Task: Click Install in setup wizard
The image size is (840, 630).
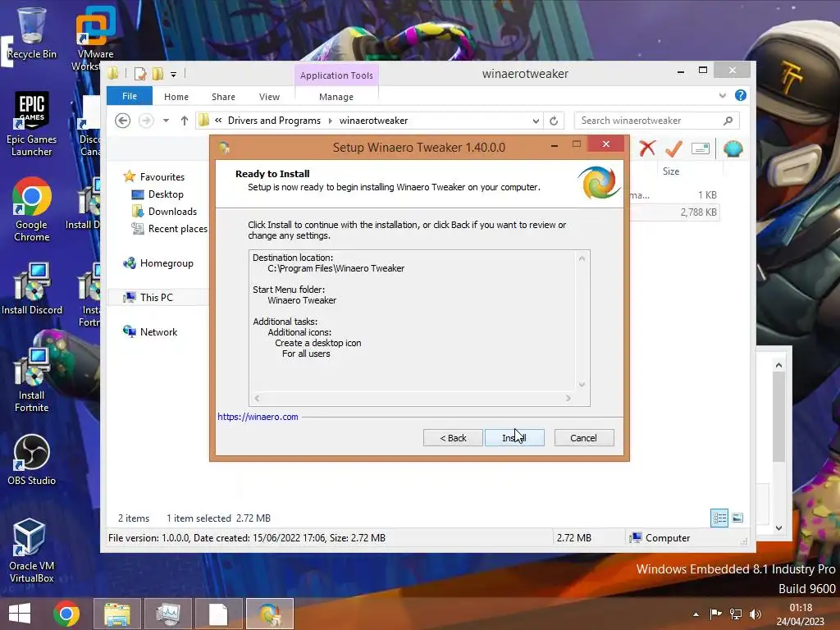Action: [514, 438]
